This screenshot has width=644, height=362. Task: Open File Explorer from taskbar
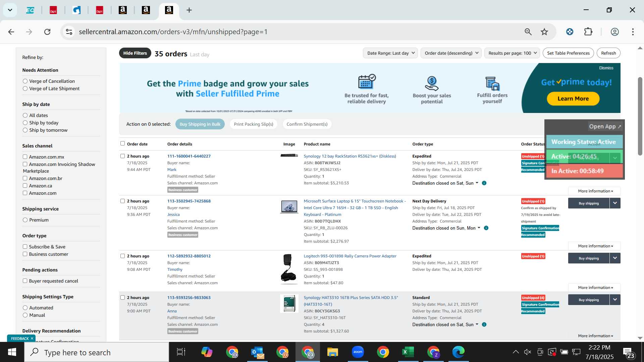pos(332,352)
